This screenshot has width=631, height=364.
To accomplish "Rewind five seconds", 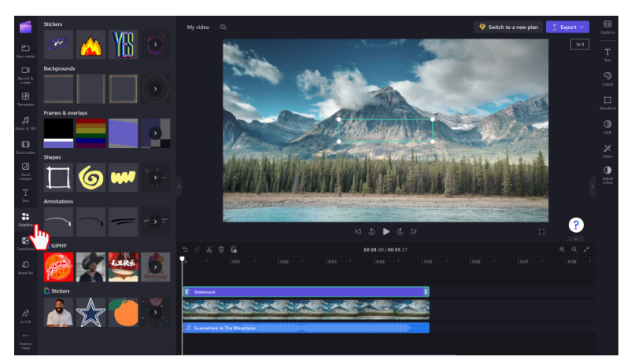I will (x=371, y=232).
